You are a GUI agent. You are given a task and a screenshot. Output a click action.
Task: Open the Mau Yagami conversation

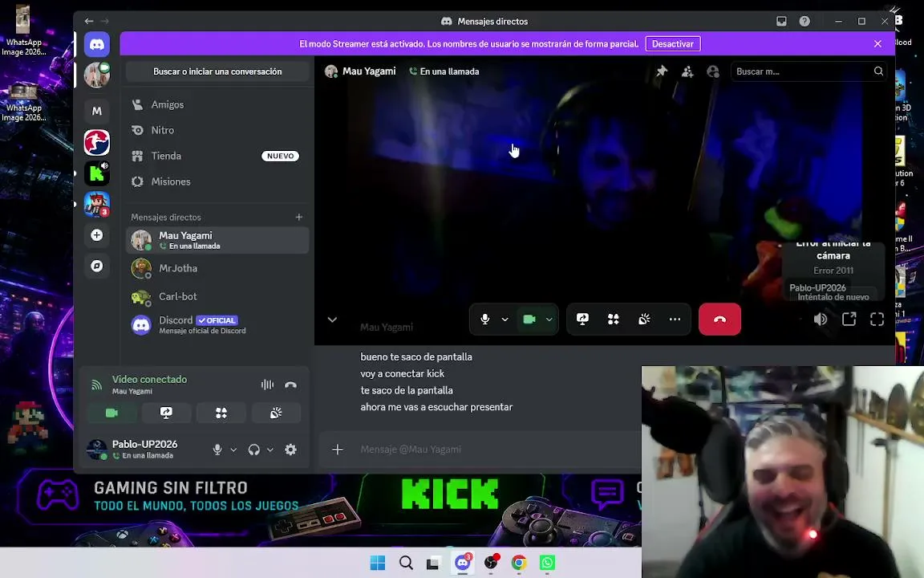click(217, 240)
